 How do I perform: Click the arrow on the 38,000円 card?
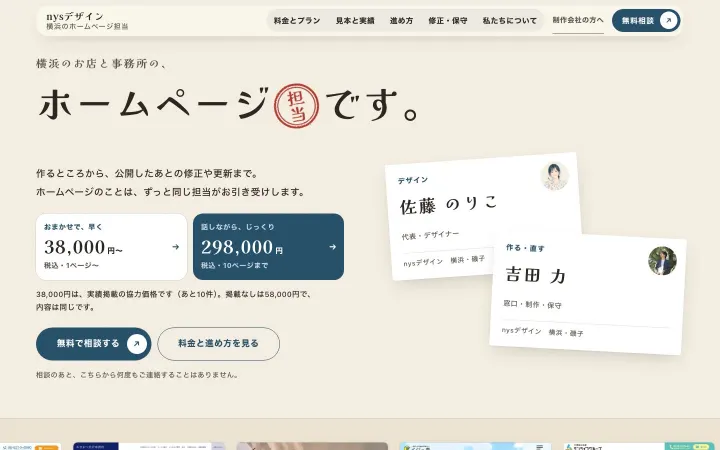(175, 247)
